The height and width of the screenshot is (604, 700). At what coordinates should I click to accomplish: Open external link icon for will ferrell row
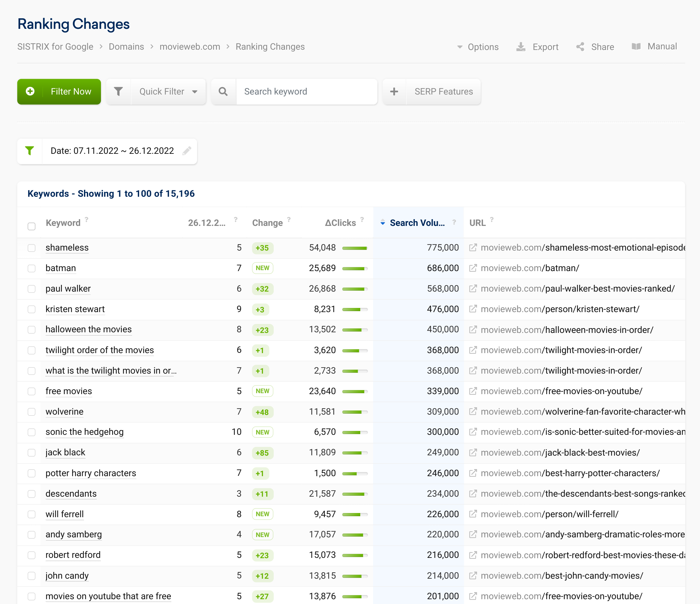click(473, 514)
